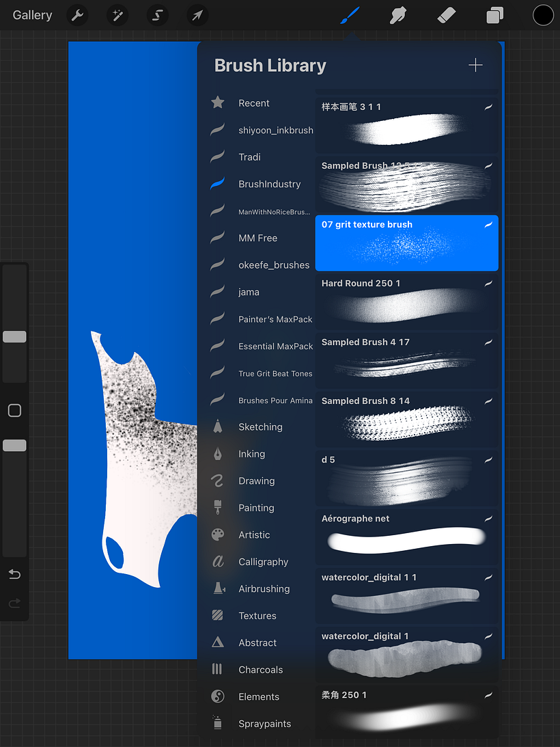Select the shiyoon_inkbrush brush set
Viewport: 560px width, 747px height.
tap(260, 130)
